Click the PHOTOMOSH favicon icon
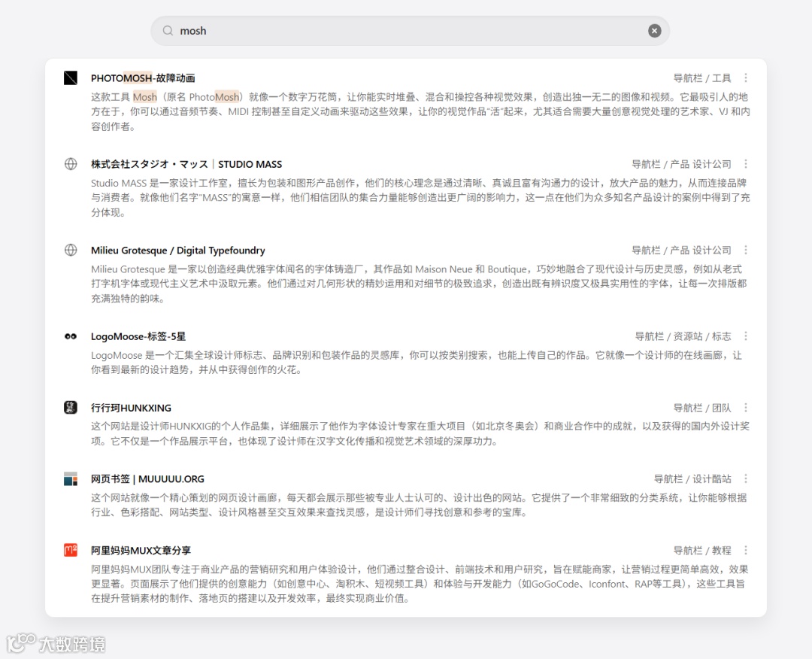Viewport: 812px width, 659px height. click(71, 77)
